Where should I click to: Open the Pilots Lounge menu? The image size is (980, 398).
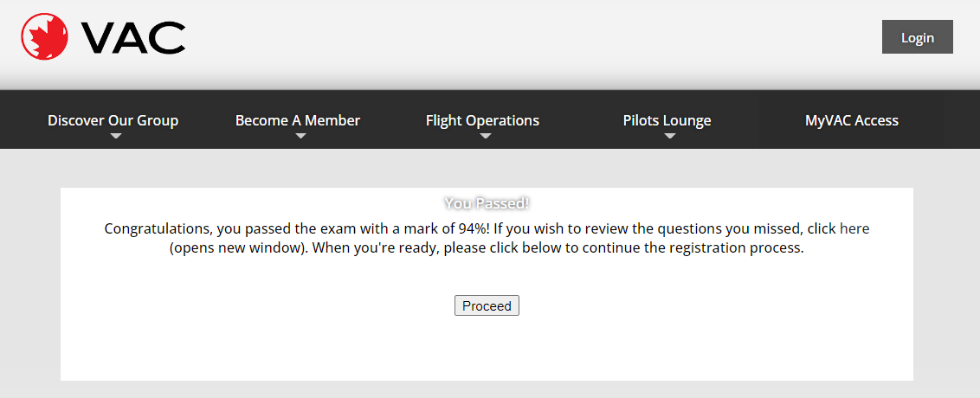(x=667, y=120)
